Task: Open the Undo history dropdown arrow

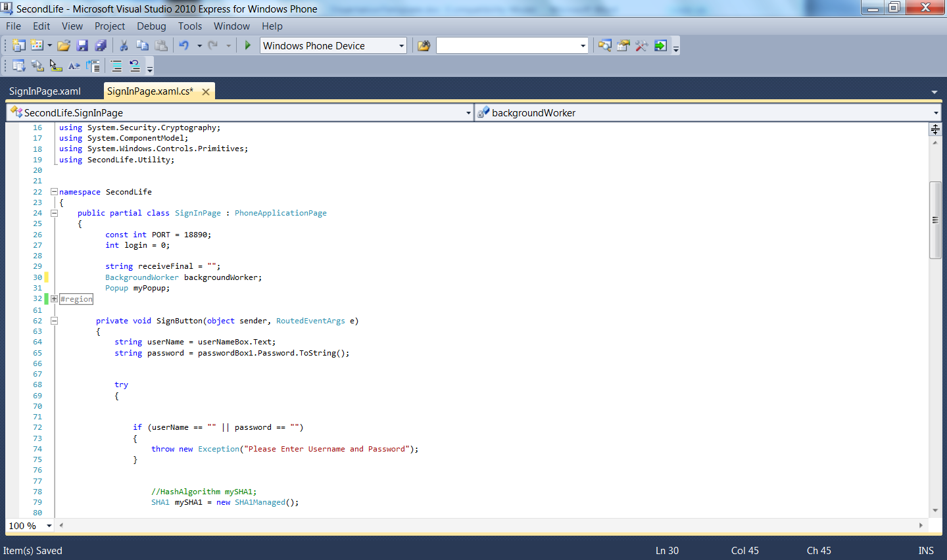Action: click(199, 45)
